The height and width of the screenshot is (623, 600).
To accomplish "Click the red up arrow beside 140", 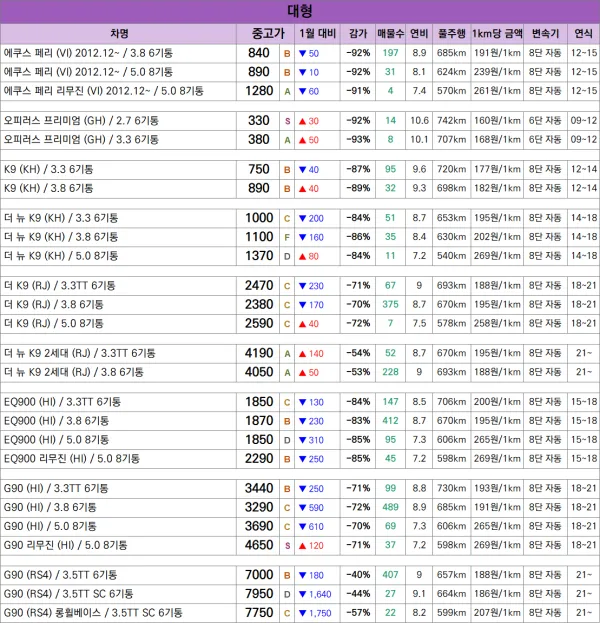I will coord(303,353).
